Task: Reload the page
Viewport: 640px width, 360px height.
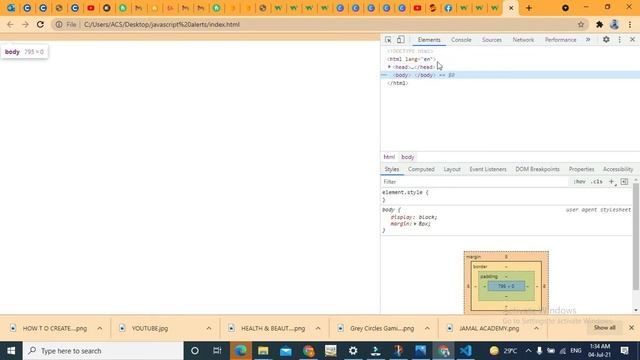Action: pyautogui.click(x=40, y=24)
